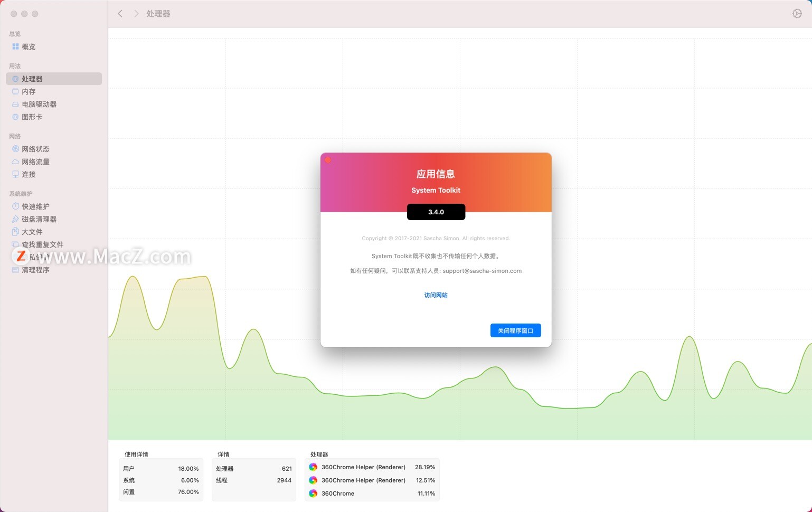This screenshot has height=512, width=812.
Task: Click the 360Chrome process name
Action: coord(338,494)
